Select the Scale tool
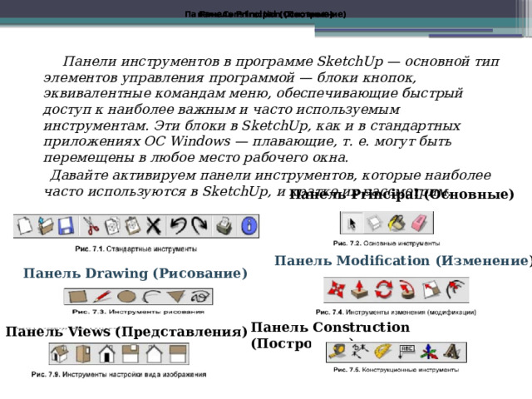Viewport: 532px width, 399px height. point(431,289)
